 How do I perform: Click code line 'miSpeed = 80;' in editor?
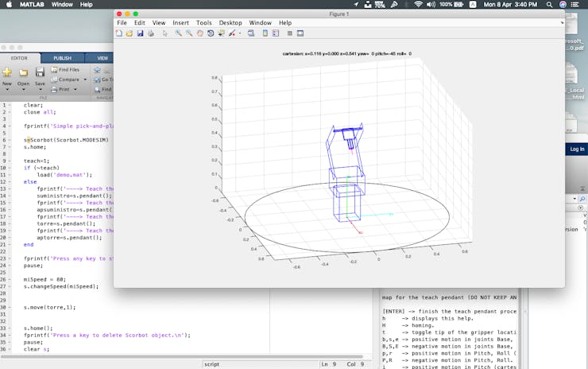click(44, 280)
